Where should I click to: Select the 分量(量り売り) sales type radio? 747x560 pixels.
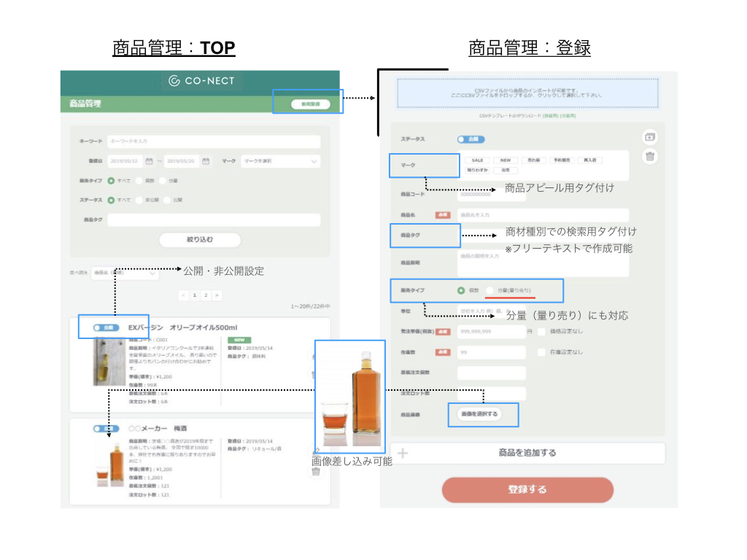click(x=491, y=290)
